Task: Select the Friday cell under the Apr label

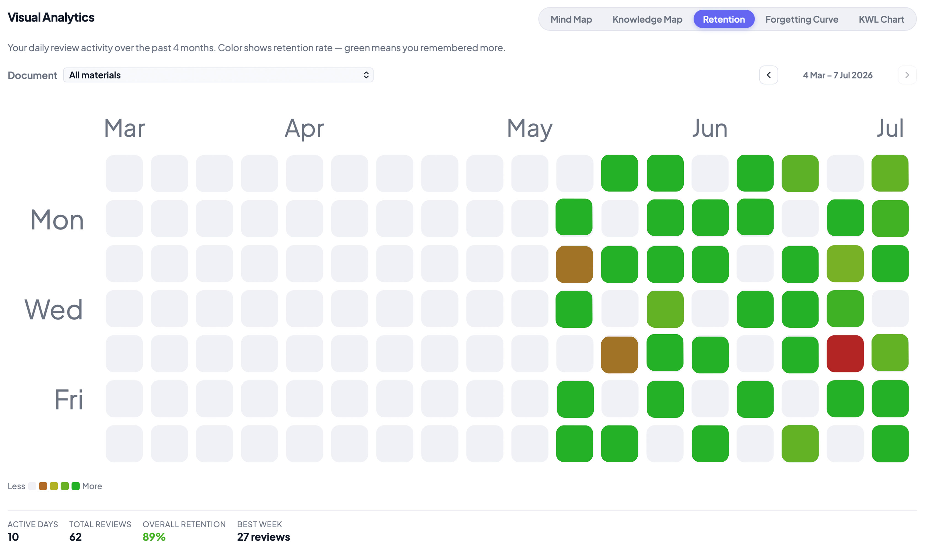Action: (x=304, y=399)
